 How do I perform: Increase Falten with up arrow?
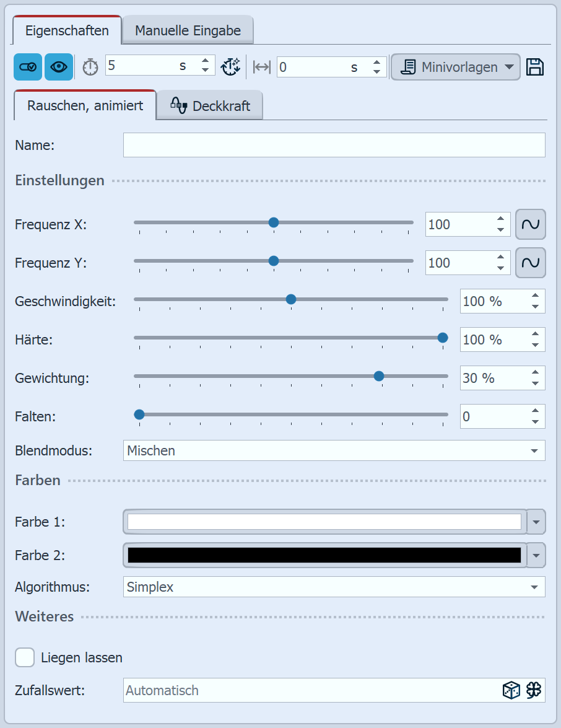pyautogui.click(x=535, y=411)
